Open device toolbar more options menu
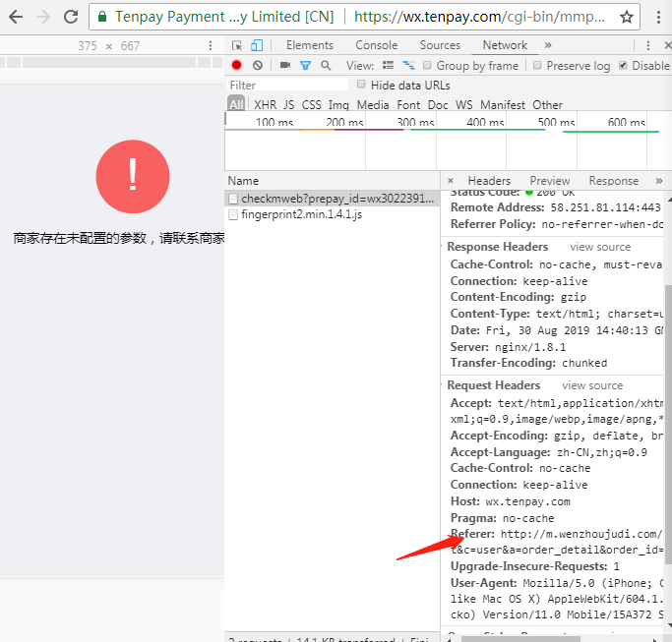672x642 pixels. (x=210, y=45)
